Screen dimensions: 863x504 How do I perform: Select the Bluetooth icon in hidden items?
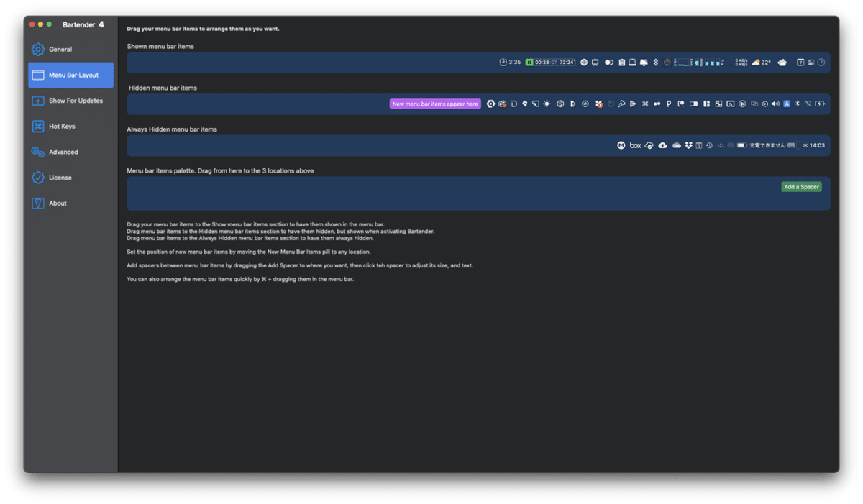798,104
